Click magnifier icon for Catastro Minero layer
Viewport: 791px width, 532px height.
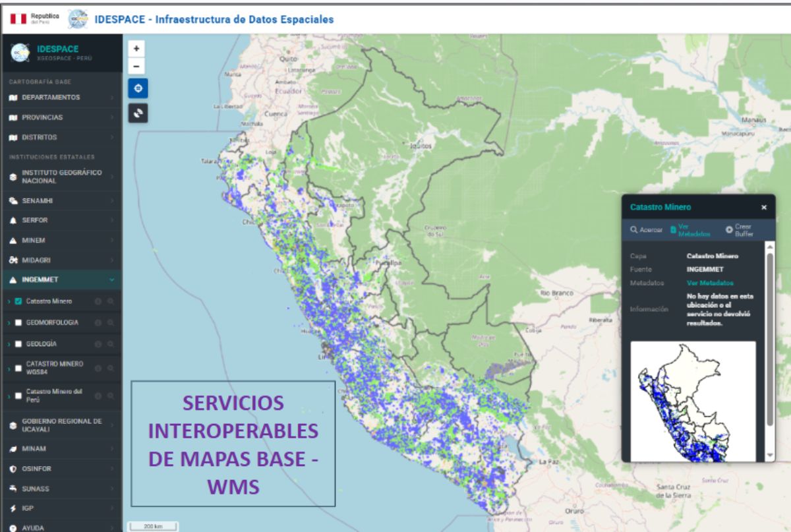111,302
